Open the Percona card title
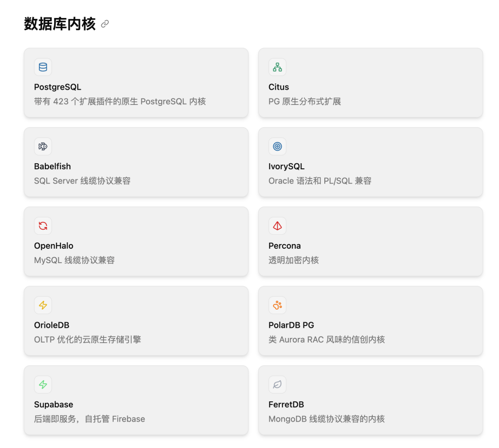 [285, 245]
